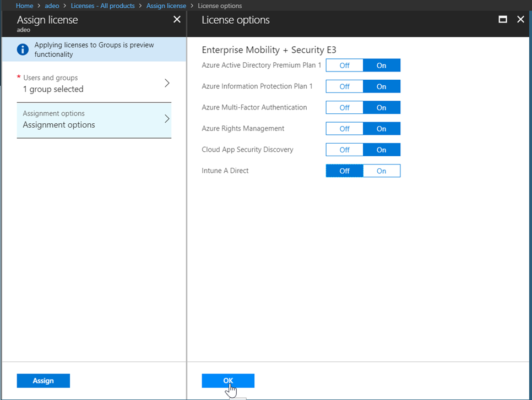Screen dimensions: 532x400
Task: Go to Home in the breadcrumb
Action: pos(24,6)
